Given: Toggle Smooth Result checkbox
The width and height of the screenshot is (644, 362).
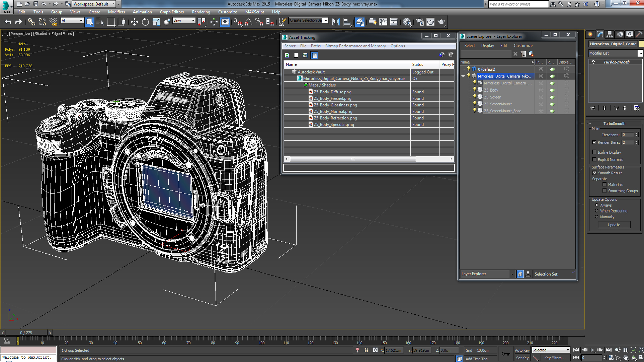Looking at the screenshot, I should coord(595,173).
